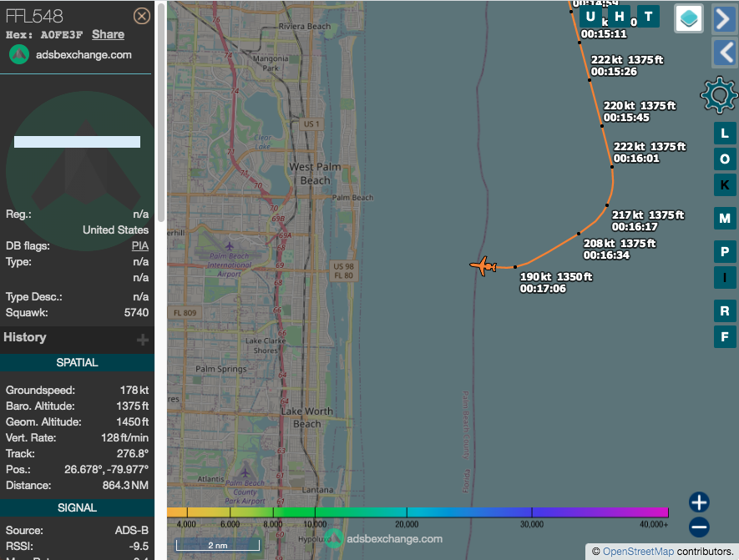Click the Groundspeed value 178 kt
Viewport: 739px width, 560px height.
tap(134, 390)
